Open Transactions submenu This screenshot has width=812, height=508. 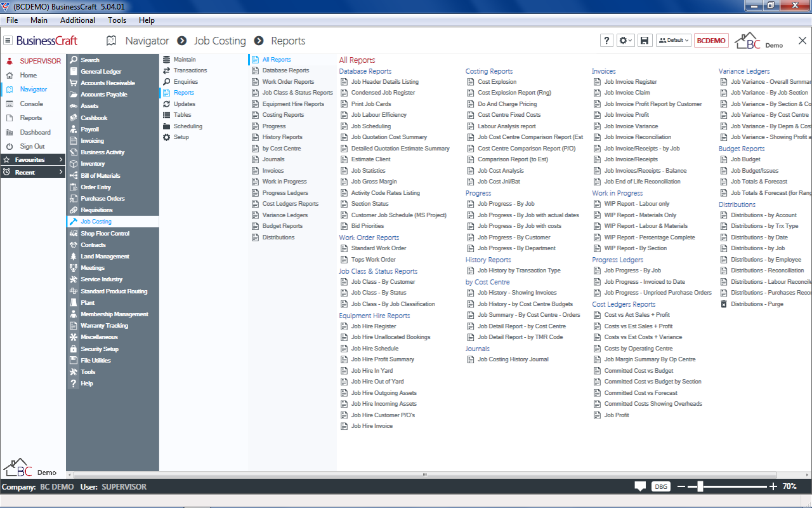pos(190,70)
